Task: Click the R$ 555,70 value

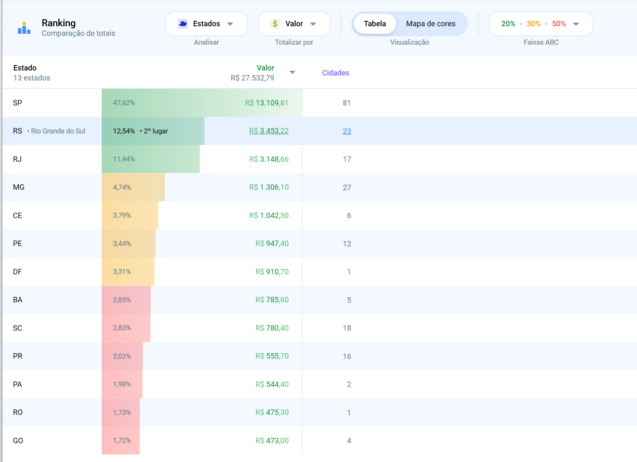Action: point(272,356)
